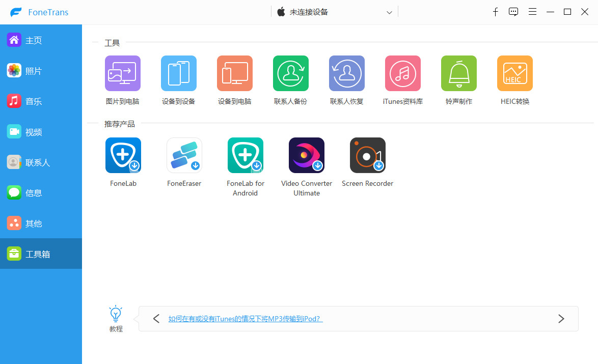Launch the 铃声制作 ringtone maker
The height and width of the screenshot is (364, 598).
(x=459, y=73)
